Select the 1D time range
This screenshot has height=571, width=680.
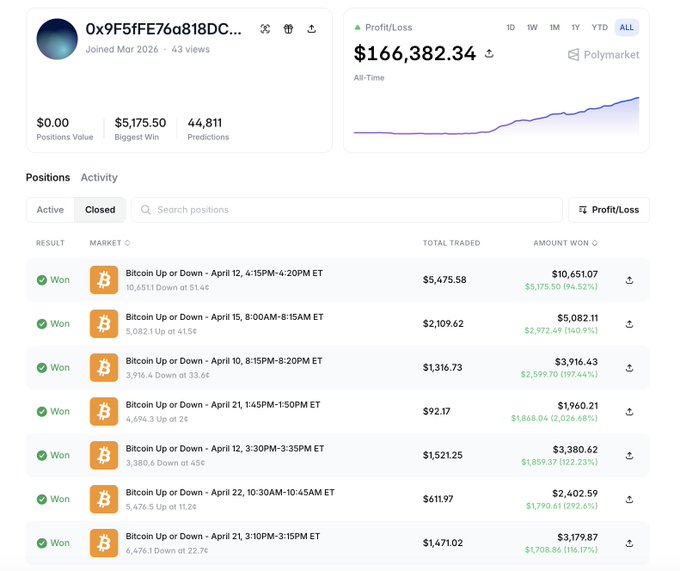click(510, 27)
